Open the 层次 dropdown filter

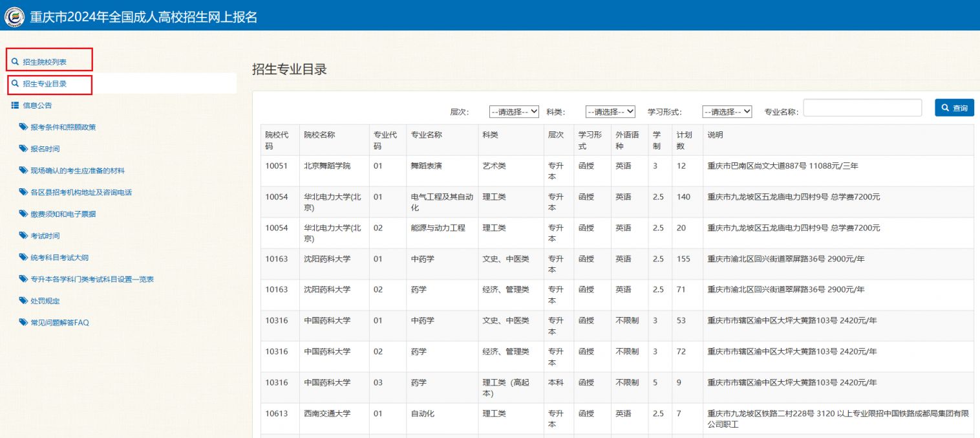(514, 111)
